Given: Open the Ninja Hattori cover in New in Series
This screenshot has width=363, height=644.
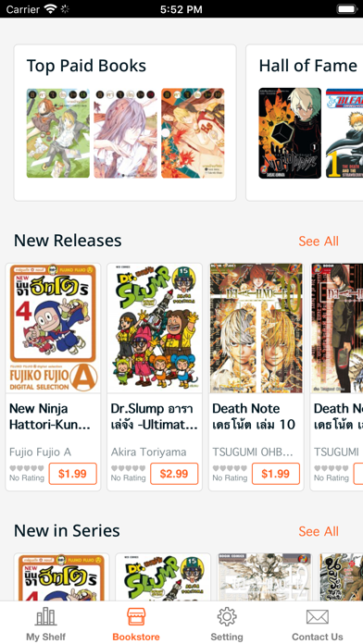Looking at the screenshot, I should (x=61, y=577).
